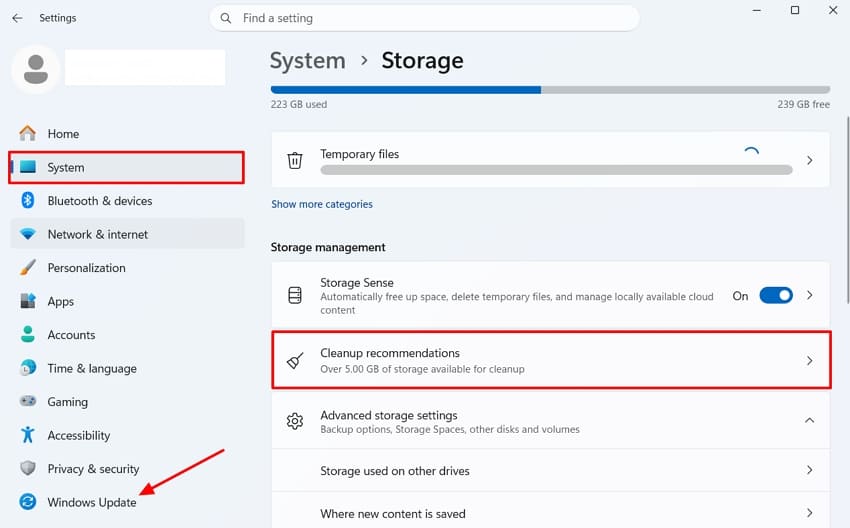Open Cleanup recommendations entry
The height and width of the screenshot is (528, 850).
click(x=551, y=360)
